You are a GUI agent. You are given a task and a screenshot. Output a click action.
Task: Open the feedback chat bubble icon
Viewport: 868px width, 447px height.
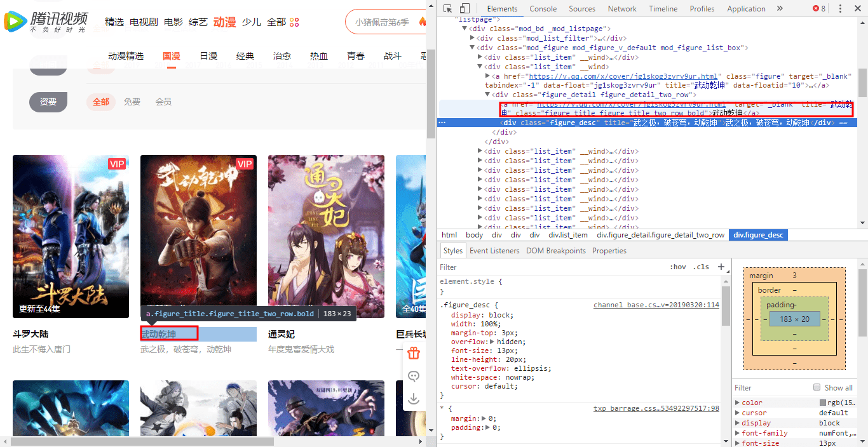414,377
